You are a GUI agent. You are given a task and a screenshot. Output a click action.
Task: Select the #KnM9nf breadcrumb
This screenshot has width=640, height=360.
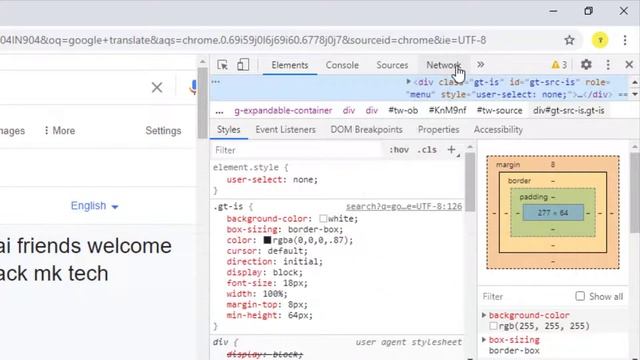(447, 111)
